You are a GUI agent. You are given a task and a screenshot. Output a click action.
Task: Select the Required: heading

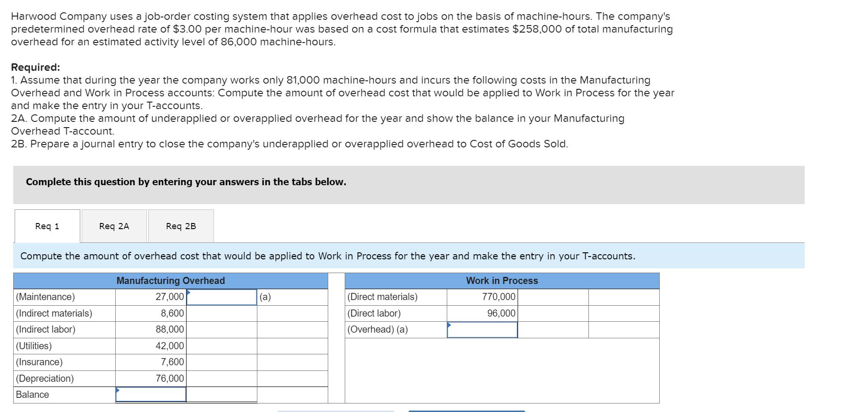[x=35, y=67]
